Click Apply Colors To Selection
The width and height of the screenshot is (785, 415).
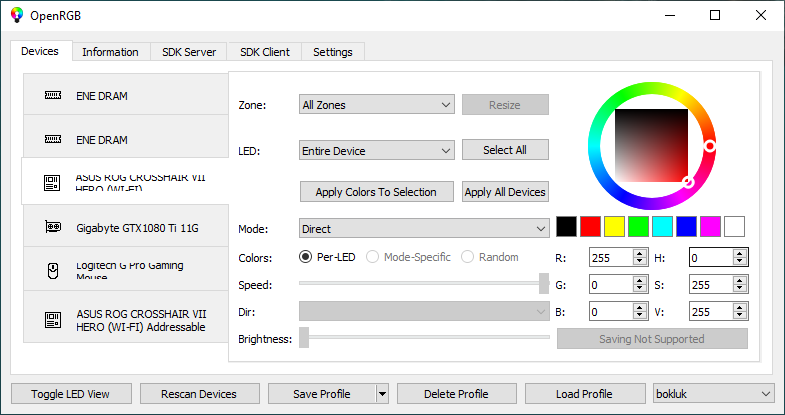[x=376, y=192]
